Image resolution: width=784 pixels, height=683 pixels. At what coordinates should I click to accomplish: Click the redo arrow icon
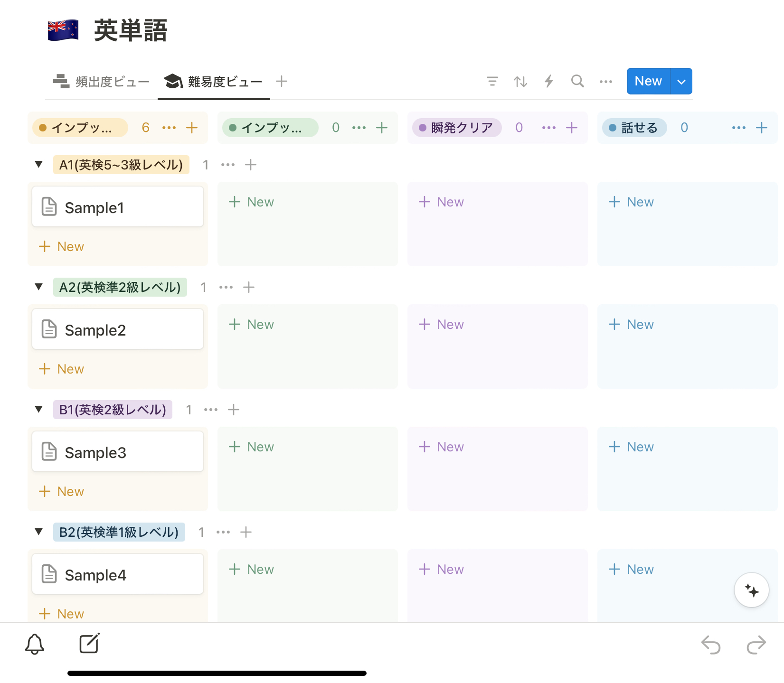pos(756,645)
